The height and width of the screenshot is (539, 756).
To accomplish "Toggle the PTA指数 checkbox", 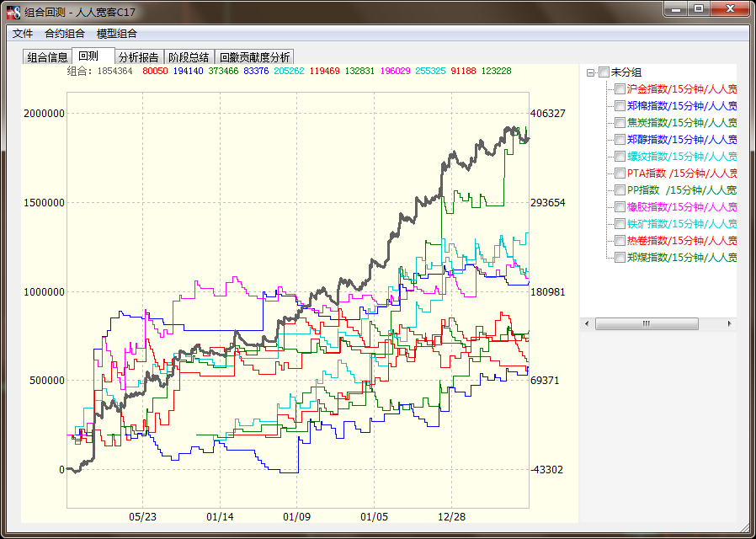I will point(620,173).
